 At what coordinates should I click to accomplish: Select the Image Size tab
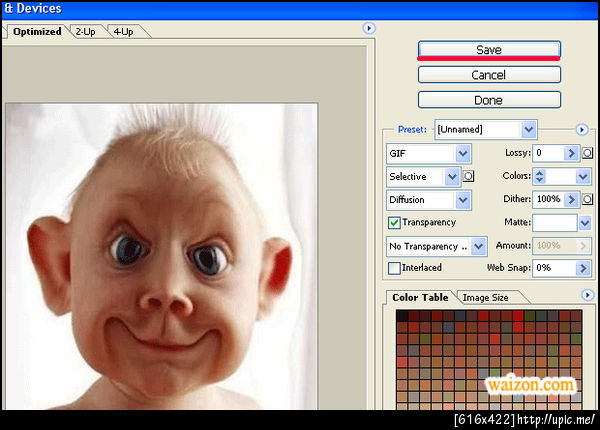click(486, 297)
